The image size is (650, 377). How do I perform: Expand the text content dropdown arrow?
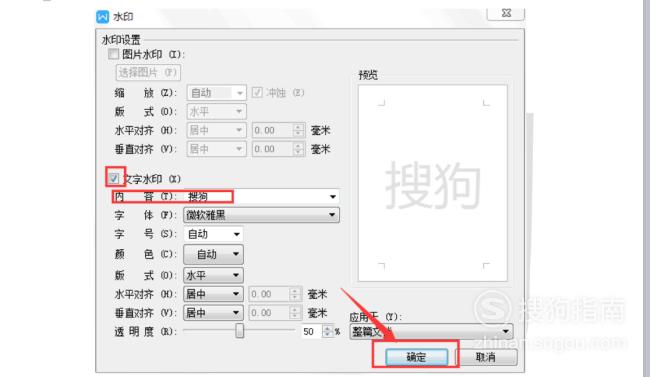click(332, 197)
